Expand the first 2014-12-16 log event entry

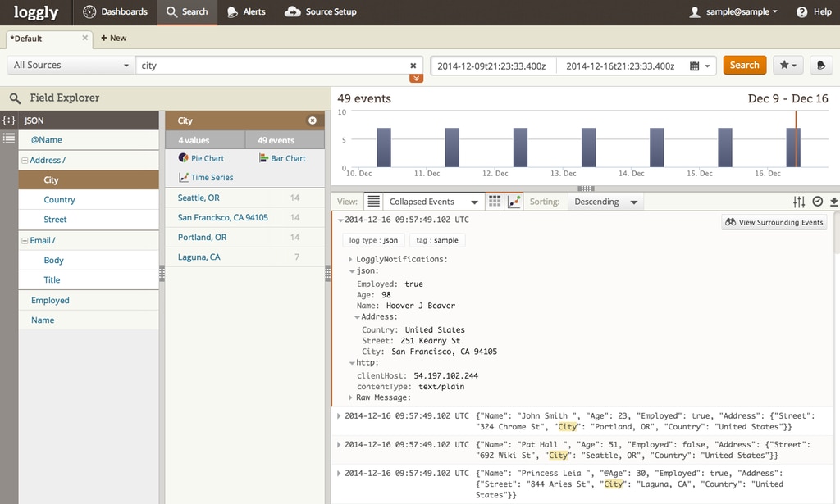(338, 220)
